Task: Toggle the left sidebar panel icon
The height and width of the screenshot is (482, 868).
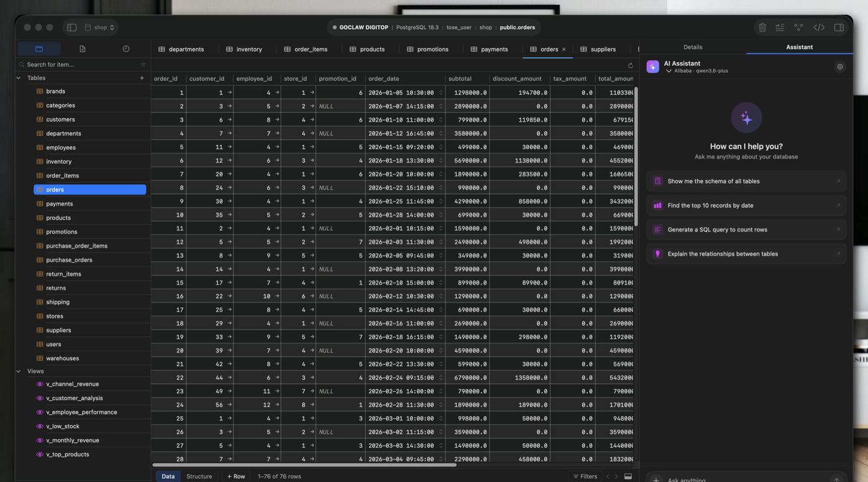Action: (72, 27)
